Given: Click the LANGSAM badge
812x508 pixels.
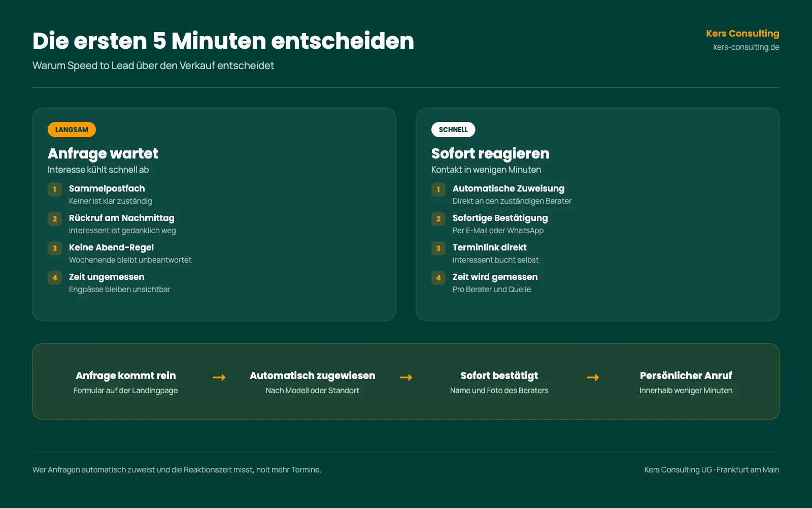Looking at the screenshot, I should [x=72, y=130].
